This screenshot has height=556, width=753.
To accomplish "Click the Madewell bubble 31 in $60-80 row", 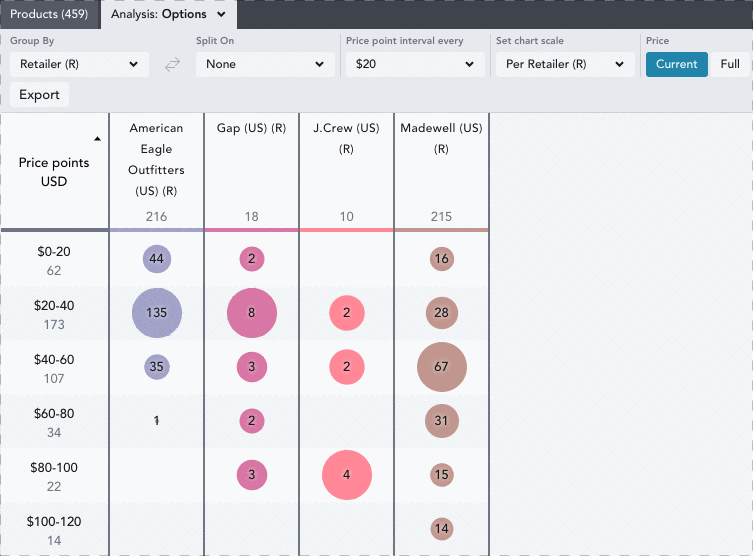I will (442, 421).
